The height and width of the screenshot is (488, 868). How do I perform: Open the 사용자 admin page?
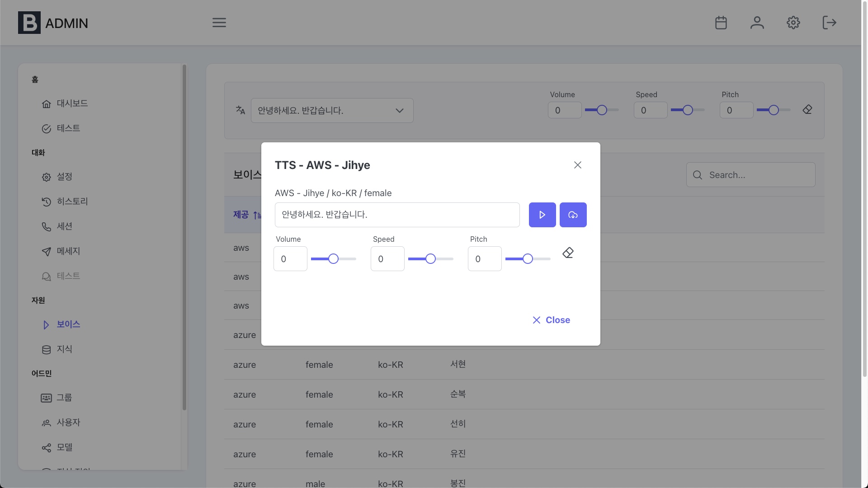[x=69, y=422]
